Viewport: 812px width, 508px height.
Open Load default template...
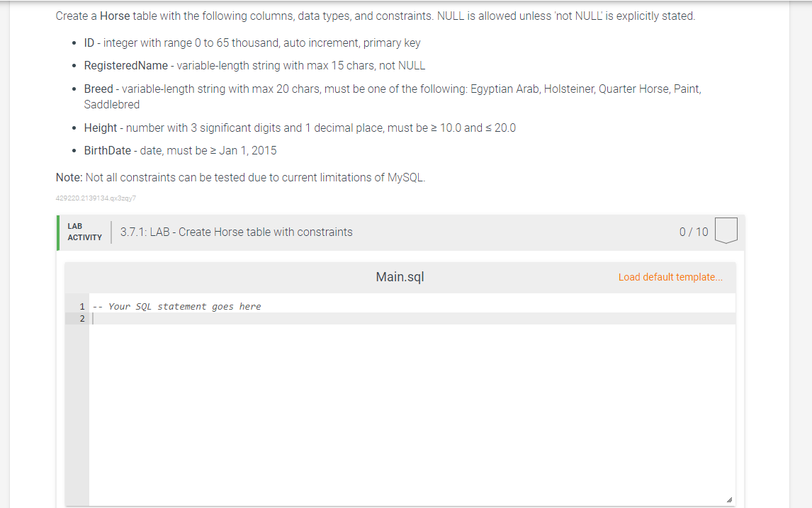point(670,277)
